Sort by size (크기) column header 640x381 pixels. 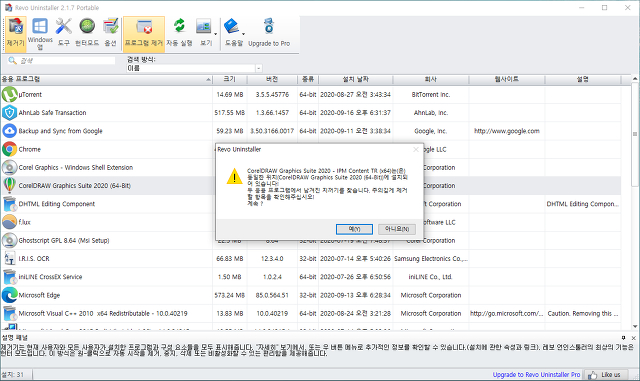click(x=230, y=79)
